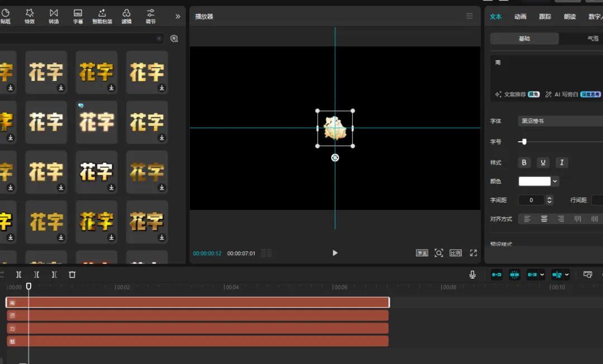Open the text color dropdown arrow
Viewport: 603px width, 364px height.
coord(555,181)
